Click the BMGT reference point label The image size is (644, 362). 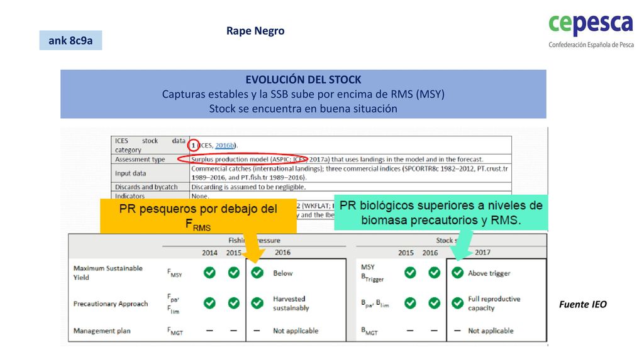coord(369,331)
